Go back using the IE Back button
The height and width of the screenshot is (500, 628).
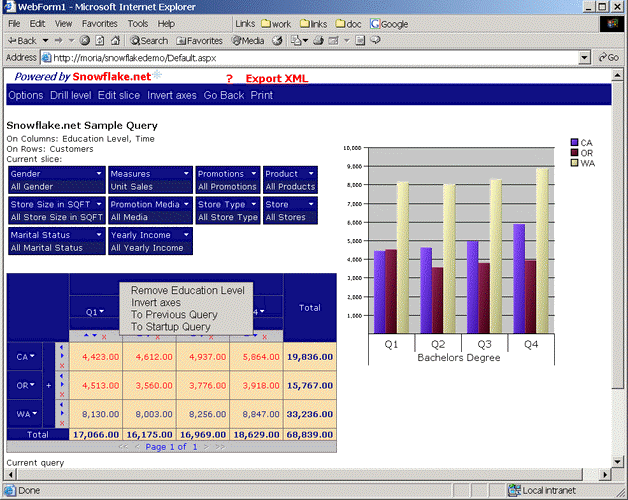pos(22,40)
